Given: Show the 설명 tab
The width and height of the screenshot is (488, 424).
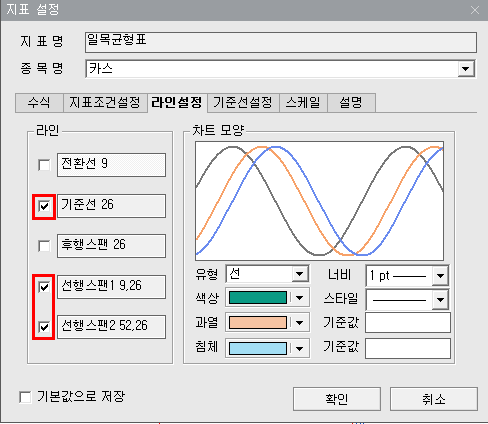Looking at the screenshot, I should pos(351,103).
